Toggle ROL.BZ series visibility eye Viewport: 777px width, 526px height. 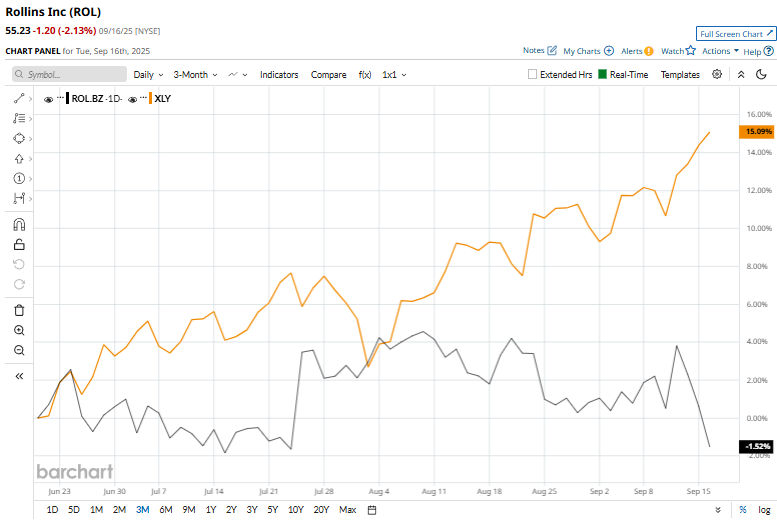coord(48,99)
